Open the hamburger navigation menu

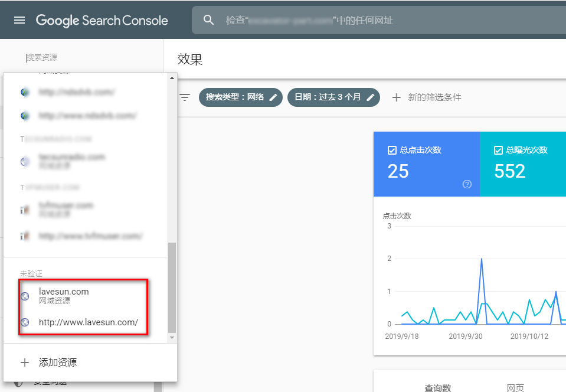point(19,20)
